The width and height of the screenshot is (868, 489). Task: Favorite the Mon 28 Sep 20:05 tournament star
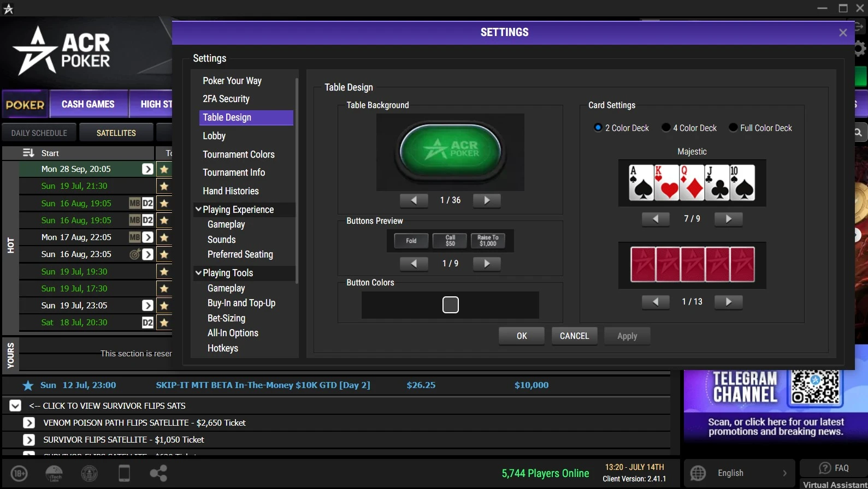pyautogui.click(x=164, y=169)
